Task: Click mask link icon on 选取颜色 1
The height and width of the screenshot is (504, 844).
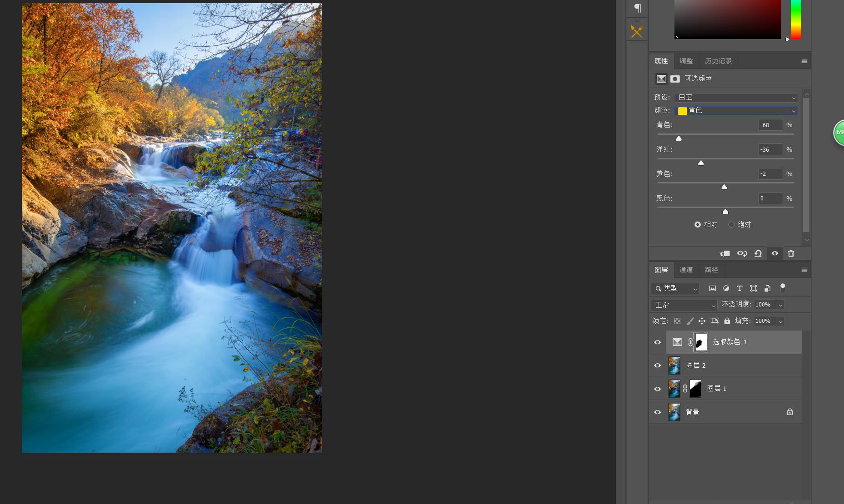Action: 690,342
